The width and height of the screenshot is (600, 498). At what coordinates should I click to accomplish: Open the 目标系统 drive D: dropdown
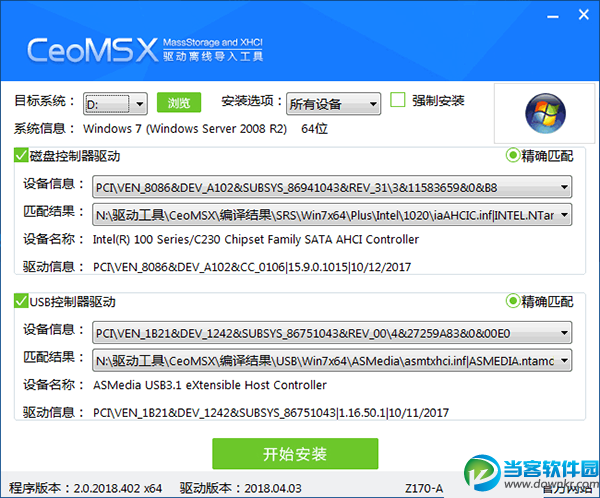[115, 104]
